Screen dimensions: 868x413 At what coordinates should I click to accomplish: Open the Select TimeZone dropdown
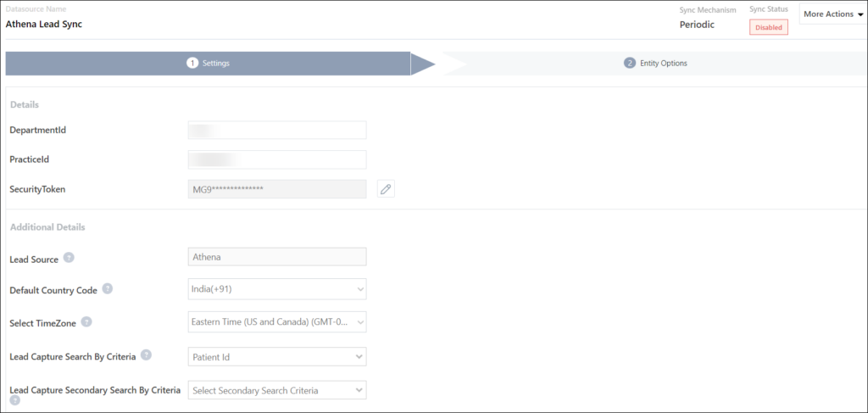click(276, 322)
